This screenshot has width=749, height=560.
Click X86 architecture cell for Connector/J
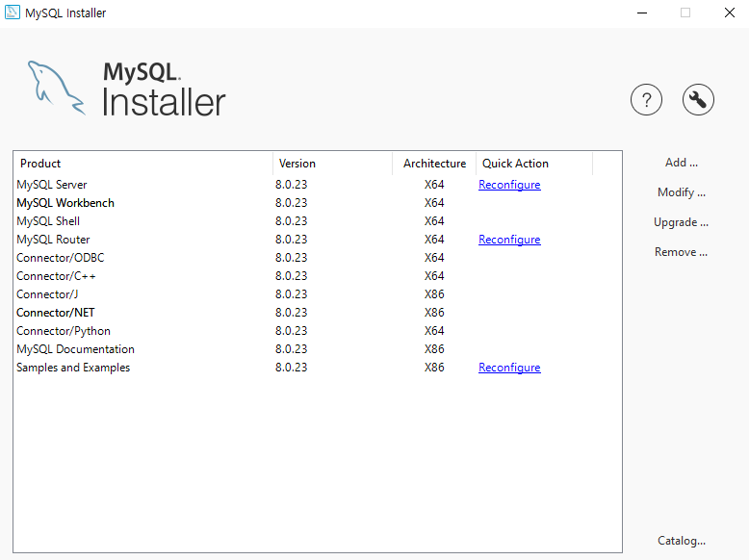pyautogui.click(x=434, y=294)
